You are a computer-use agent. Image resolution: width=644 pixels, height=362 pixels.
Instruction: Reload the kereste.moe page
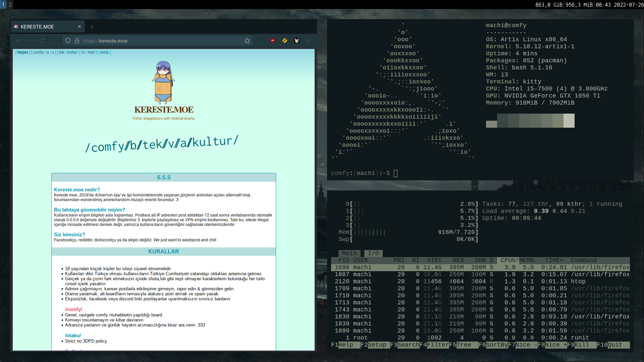(42, 41)
